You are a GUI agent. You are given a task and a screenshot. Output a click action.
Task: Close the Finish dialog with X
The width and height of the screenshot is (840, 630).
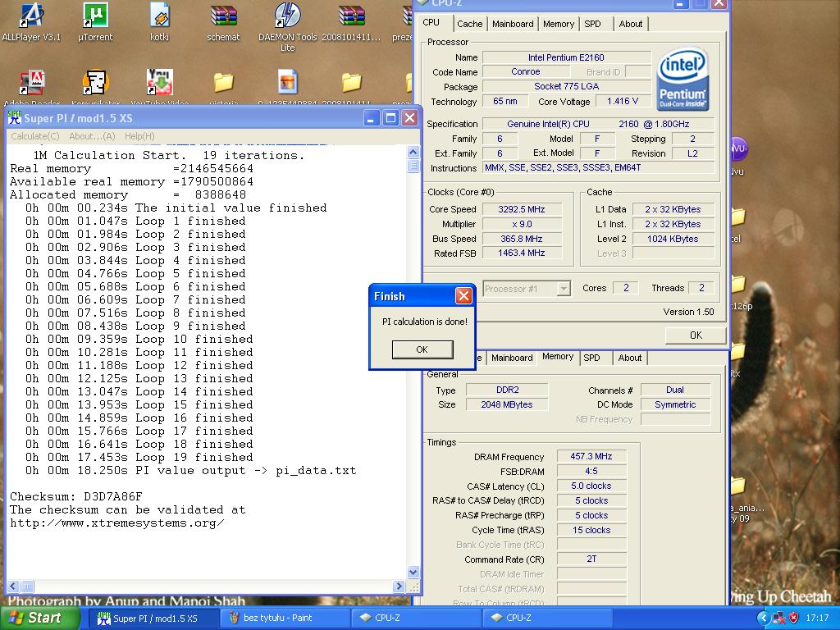(x=464, y=295)
